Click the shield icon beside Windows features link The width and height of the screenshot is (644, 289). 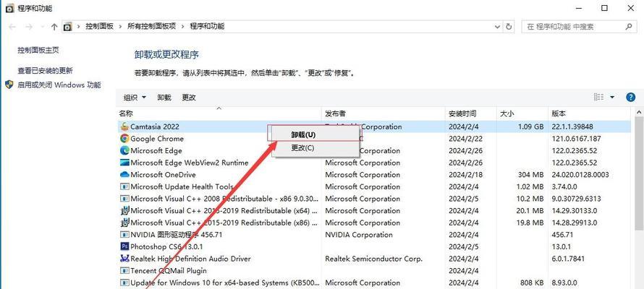(9, 85)
